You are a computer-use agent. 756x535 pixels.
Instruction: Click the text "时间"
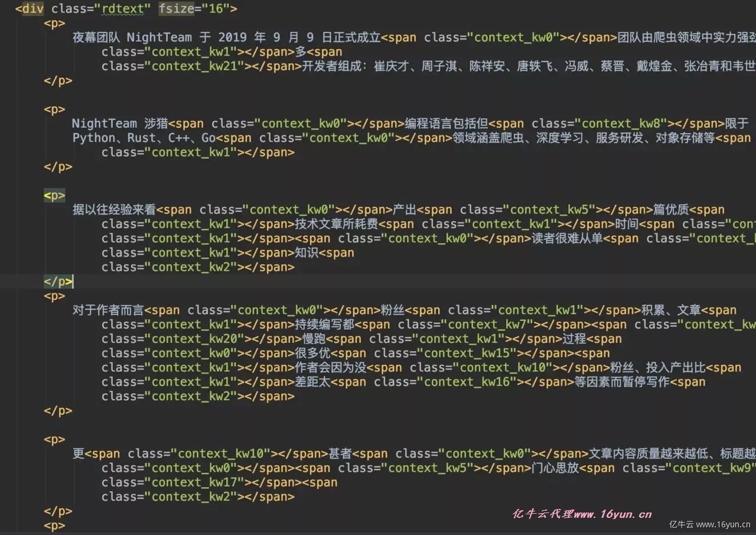627,224
